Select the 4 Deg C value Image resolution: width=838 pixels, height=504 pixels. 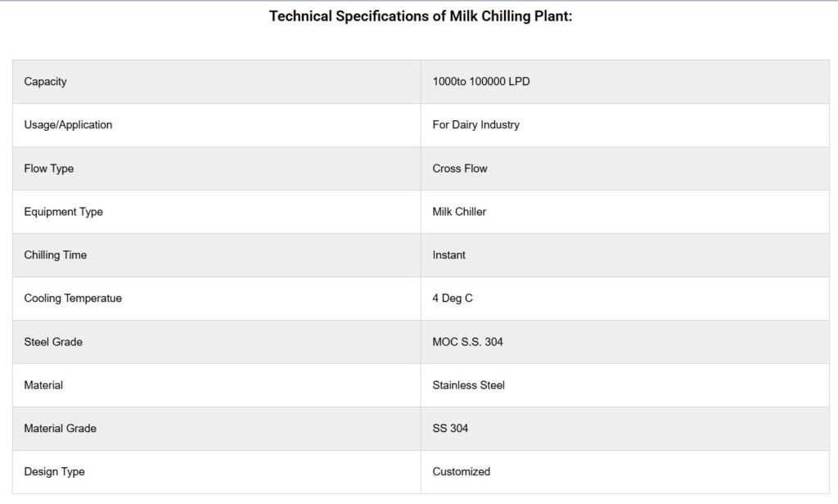[x=453, y=299]
